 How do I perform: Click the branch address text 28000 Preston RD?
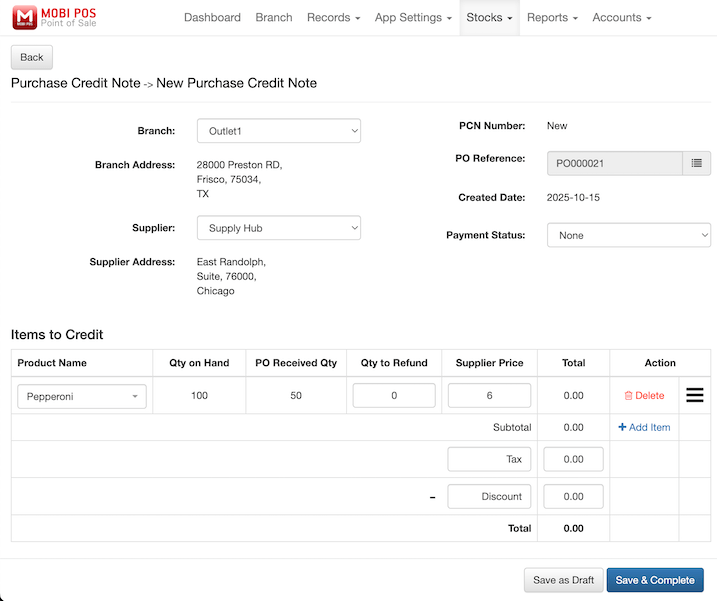pyautogui.click(x=239, y=165)
